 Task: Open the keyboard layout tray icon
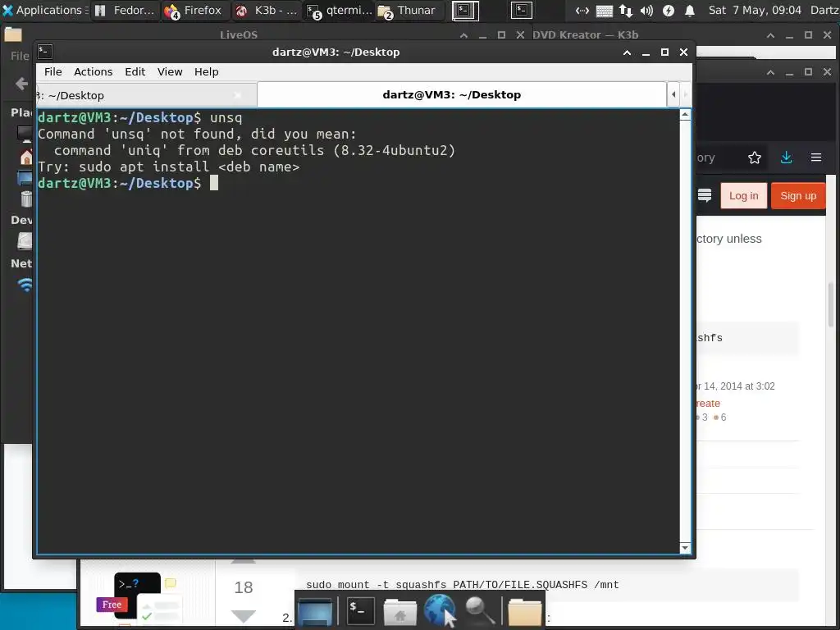pyautogui.click(x=604, y=10)
